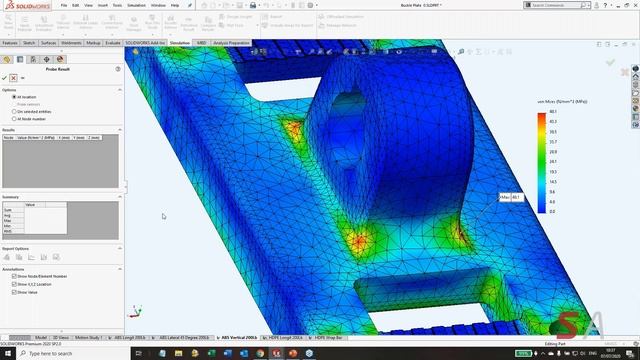Click the SOLIDWORKS logo in the title bar

click(x=27, y=5)
